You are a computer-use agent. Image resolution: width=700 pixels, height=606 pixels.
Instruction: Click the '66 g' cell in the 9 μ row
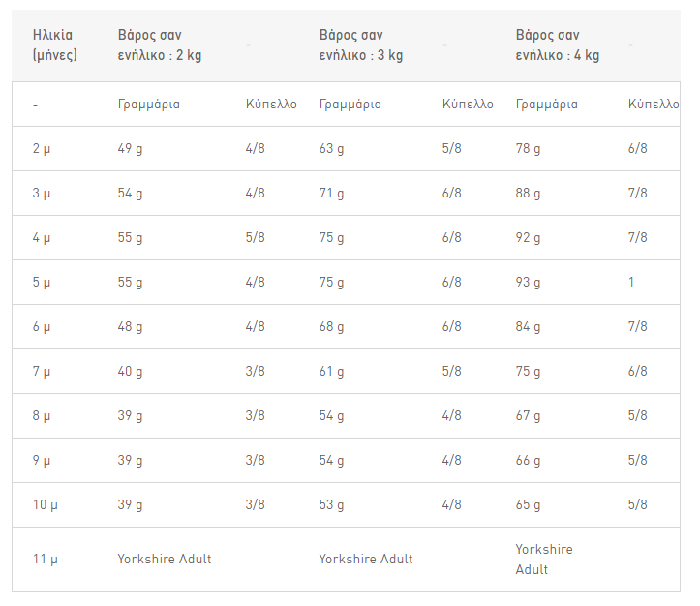tap(528, 461)
